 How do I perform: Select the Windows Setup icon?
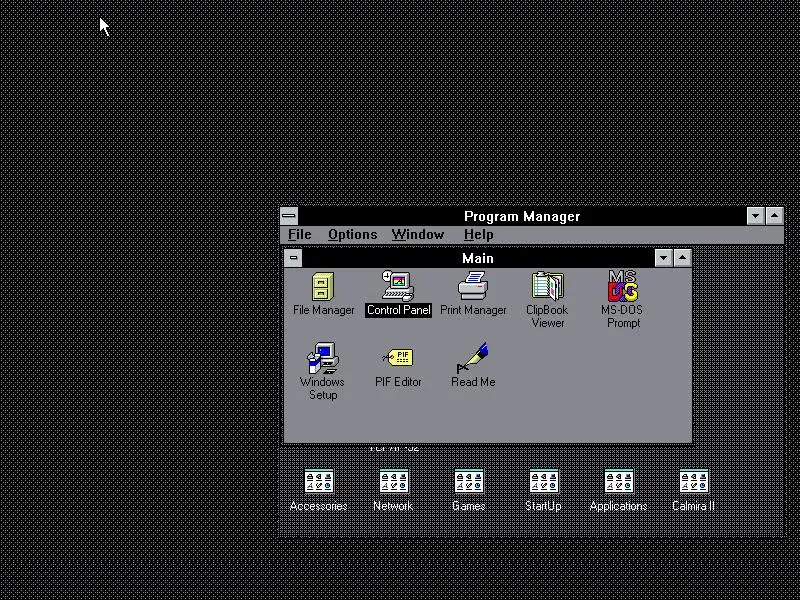coord(322,358)
